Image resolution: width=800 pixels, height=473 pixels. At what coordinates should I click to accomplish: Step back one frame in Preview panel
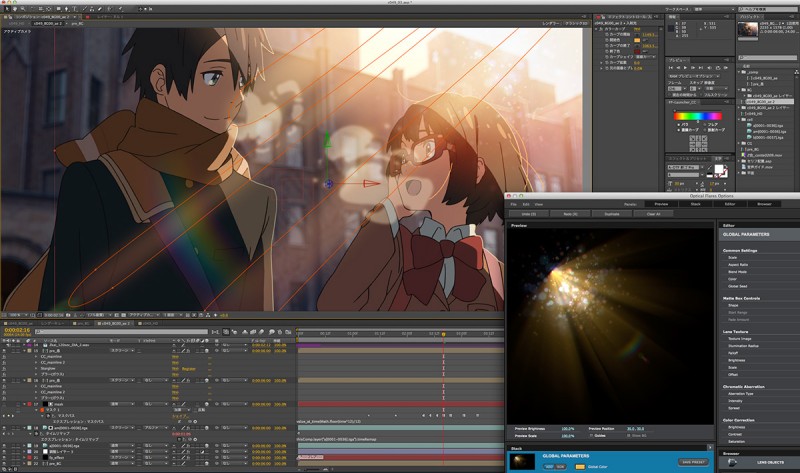coord(678,68)
